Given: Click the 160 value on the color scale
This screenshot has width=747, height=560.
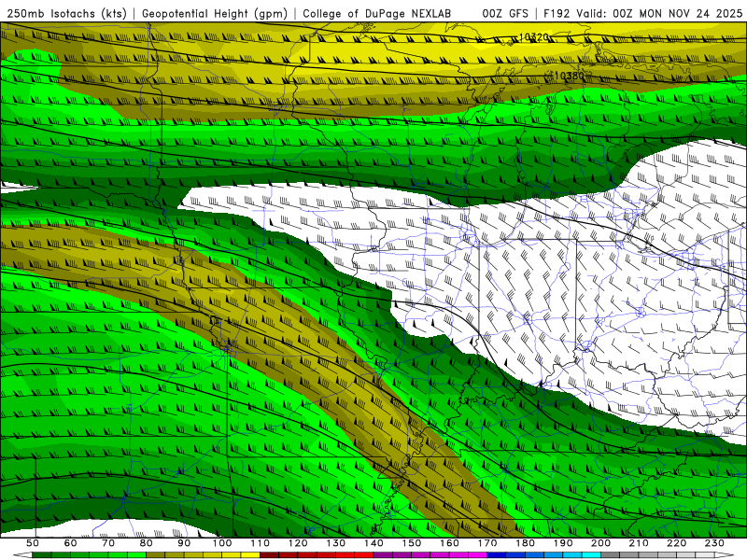Looking at the screenshot, I should (449, 543).
